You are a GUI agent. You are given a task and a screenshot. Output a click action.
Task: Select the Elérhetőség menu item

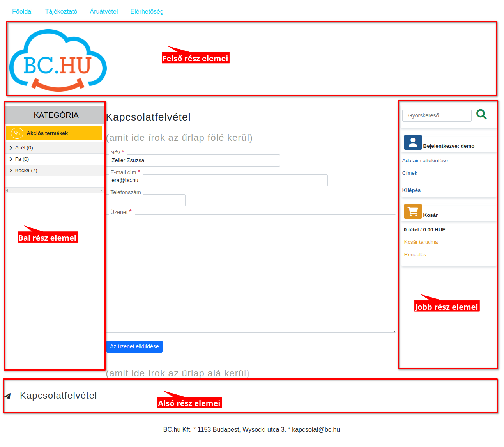tap(147, 12)
